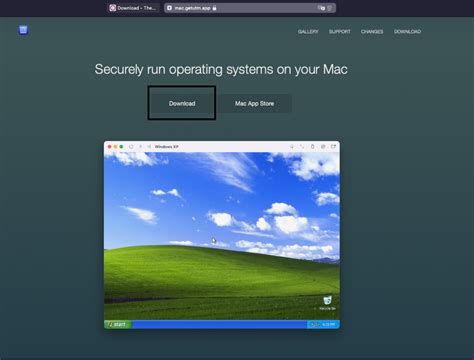474x360 pixels.
Task: Select the "Download - The..." browser tab
Action: (x=133, y=8)
